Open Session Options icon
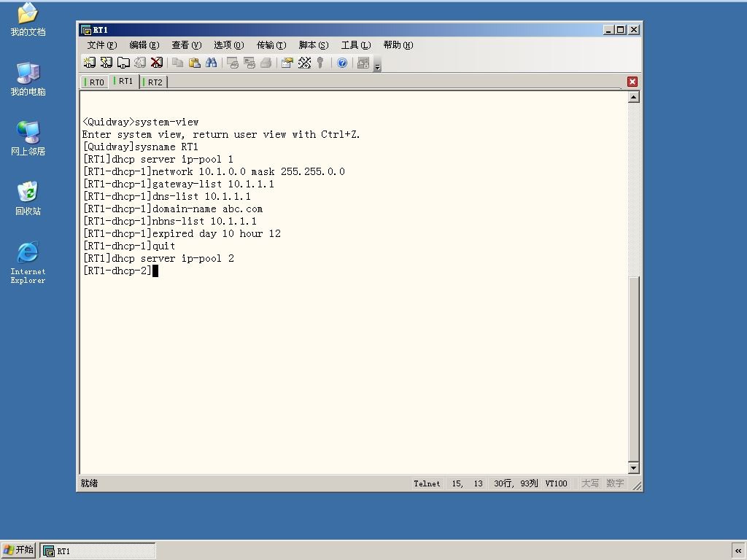This screenshot has height=560, width=747. [x=287, y=63]
